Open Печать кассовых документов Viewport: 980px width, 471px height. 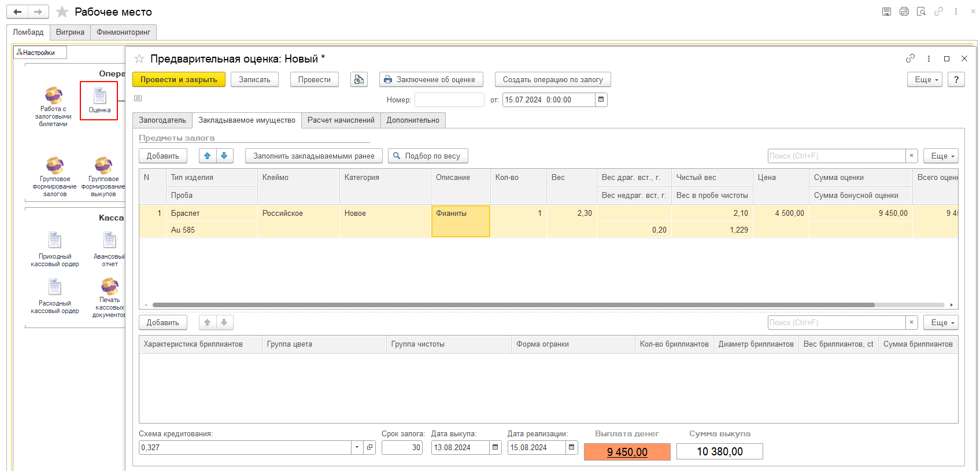point(109,298)
